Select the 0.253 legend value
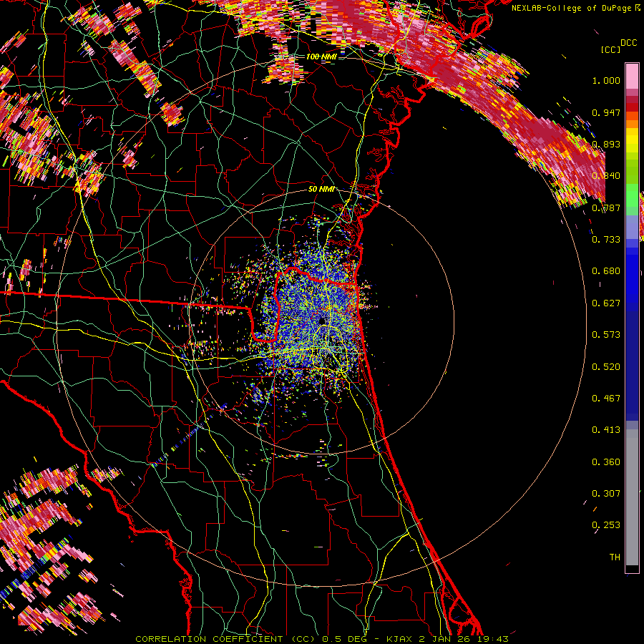 606,525
